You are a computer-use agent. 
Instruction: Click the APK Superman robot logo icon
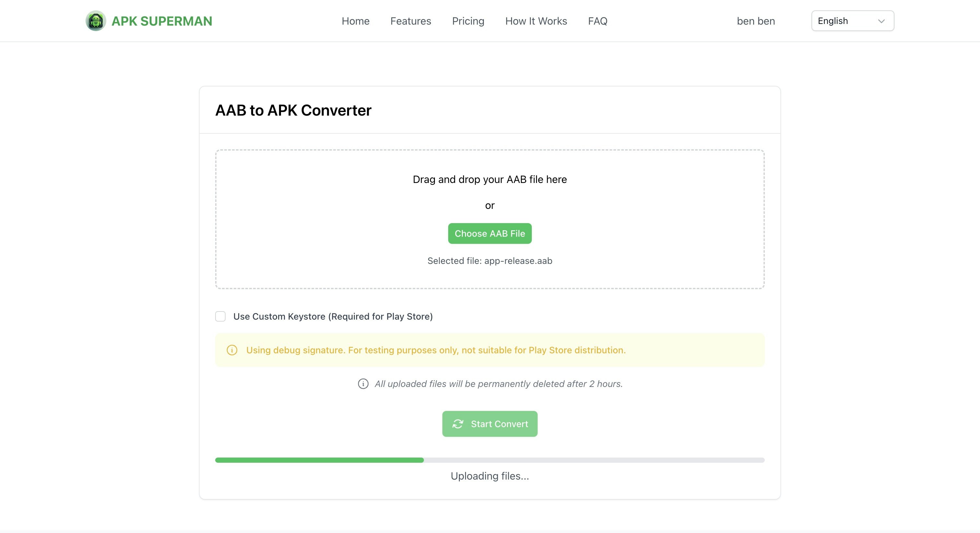(96, 21)
